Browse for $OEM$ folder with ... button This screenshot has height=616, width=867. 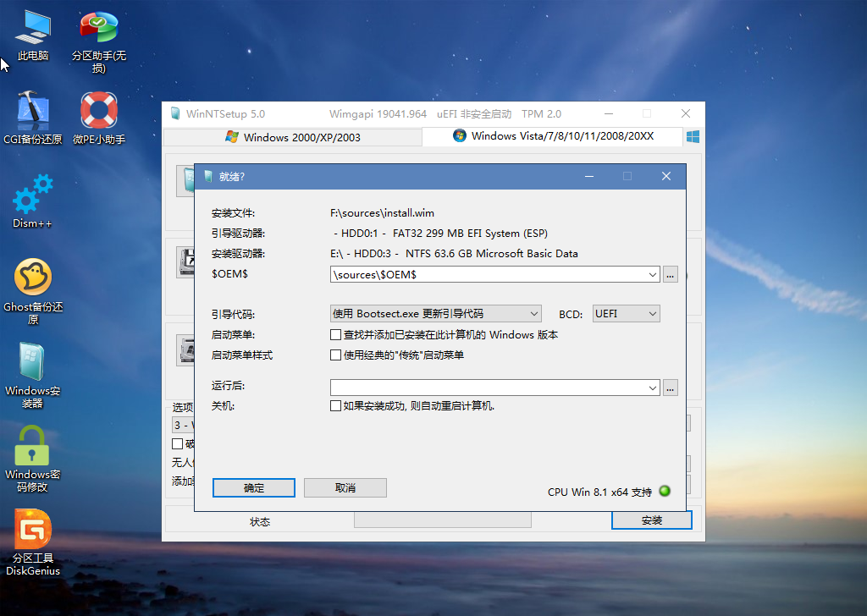point(671,274)
